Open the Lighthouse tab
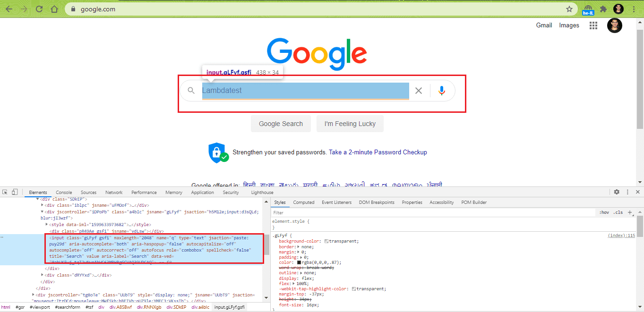The width and height of the screenshot is (644, 312). click(x=262, y=192)
